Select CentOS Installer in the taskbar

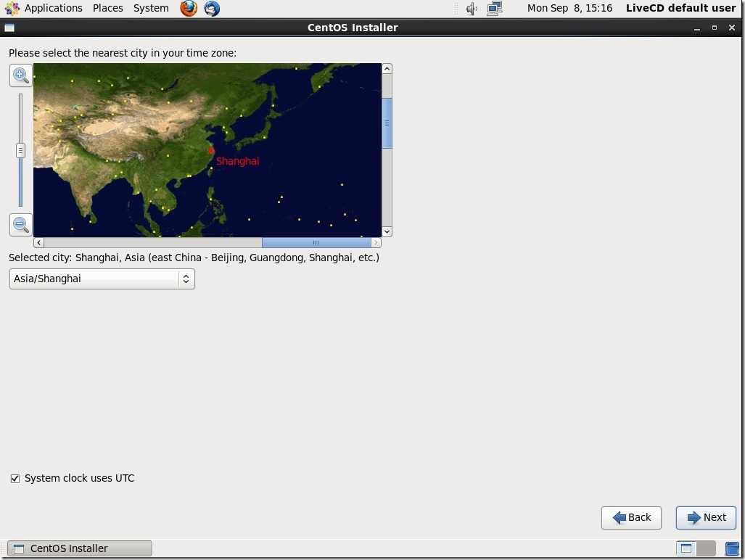tap(80, 548)
